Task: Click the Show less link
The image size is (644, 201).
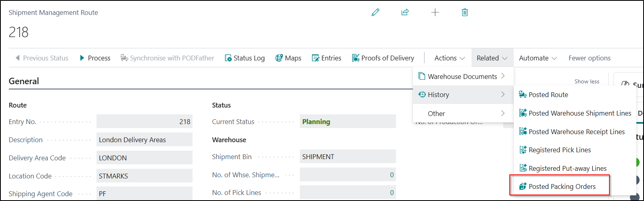Action: tap(587, 81)
